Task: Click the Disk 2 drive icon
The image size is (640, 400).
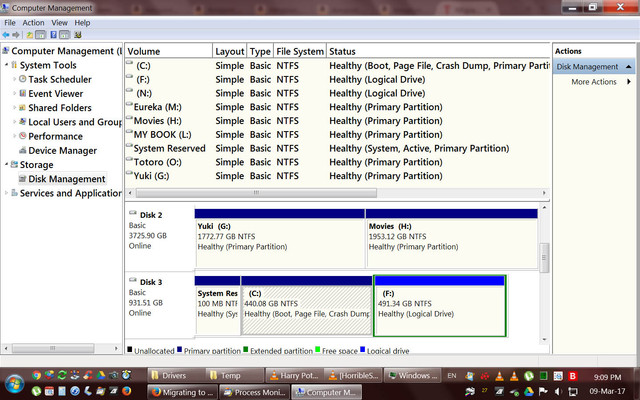Action: (133, 213)
